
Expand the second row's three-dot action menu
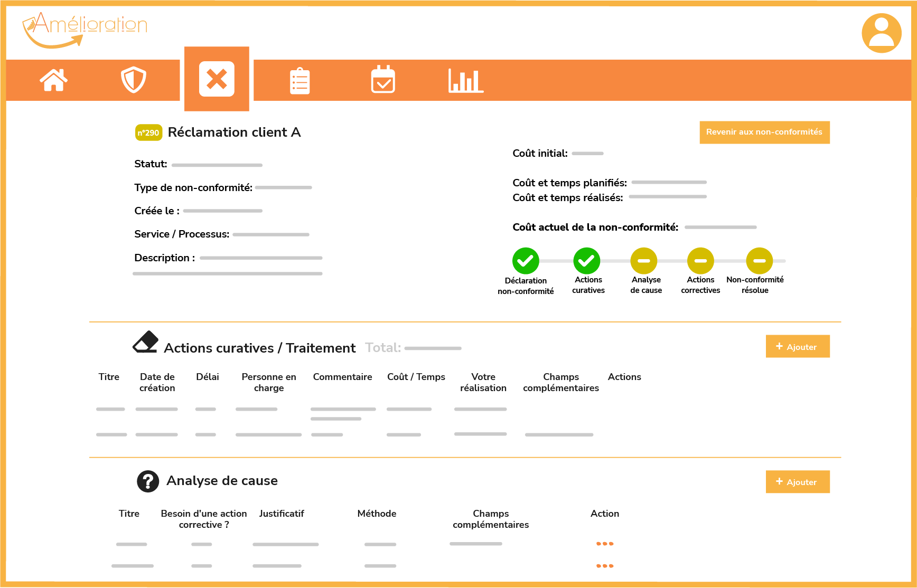(605, 566)
